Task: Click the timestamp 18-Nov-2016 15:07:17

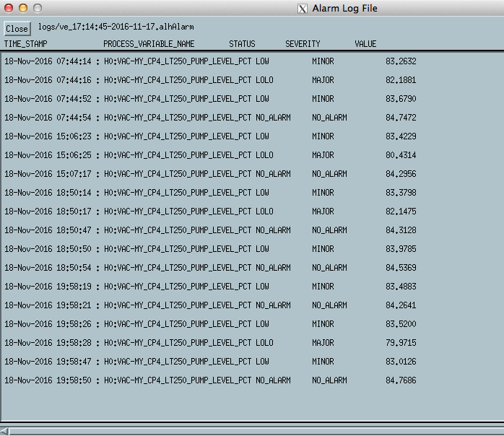Action: [48, 173]
